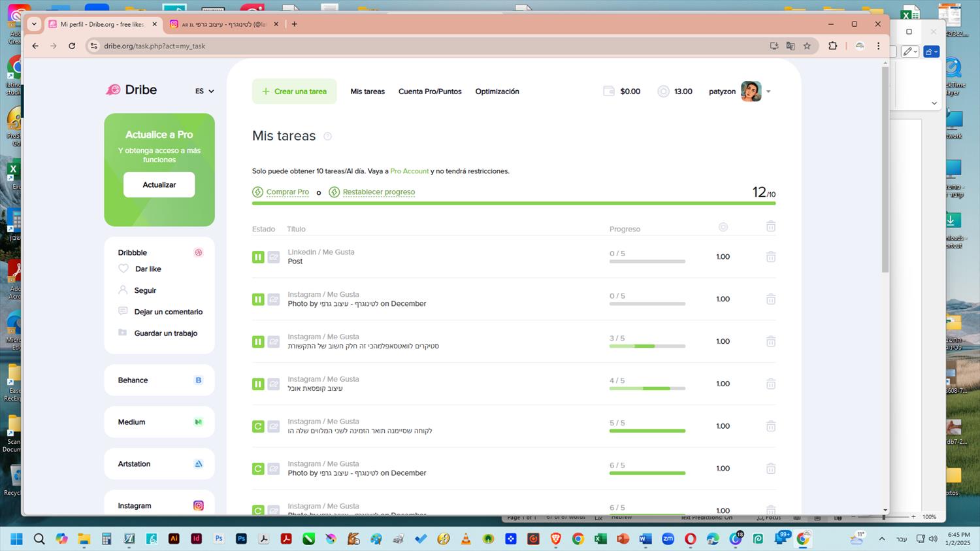Delete the LinkedIn Post task with trash icon

tap(771, 257)
